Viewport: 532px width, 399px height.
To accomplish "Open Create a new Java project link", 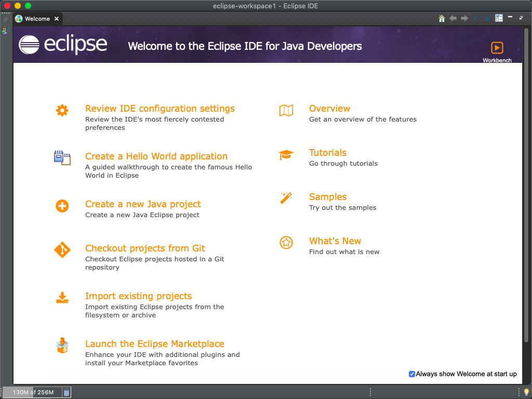I will pos(143,204).
